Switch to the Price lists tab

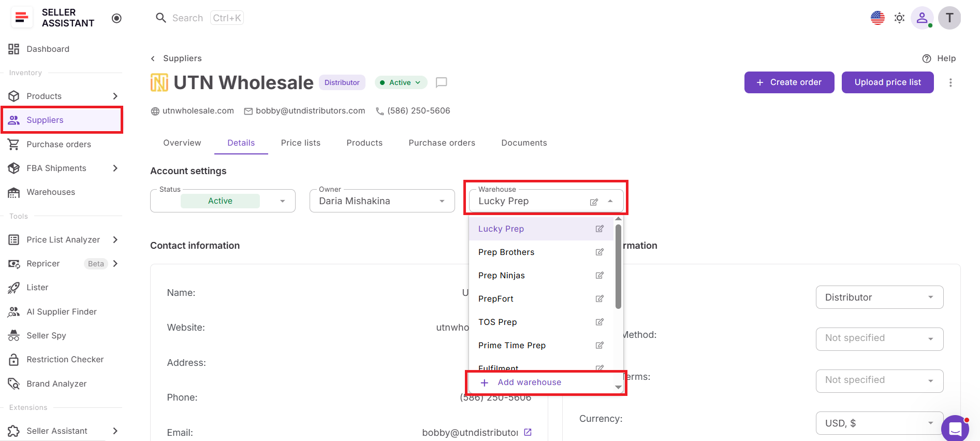(301, 143)
